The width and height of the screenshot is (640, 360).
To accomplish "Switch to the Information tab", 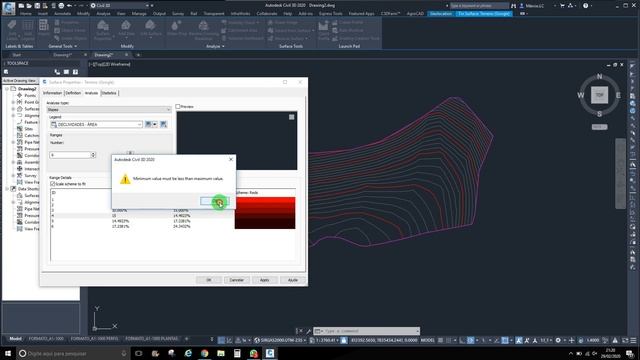I will tap(53, 93).
